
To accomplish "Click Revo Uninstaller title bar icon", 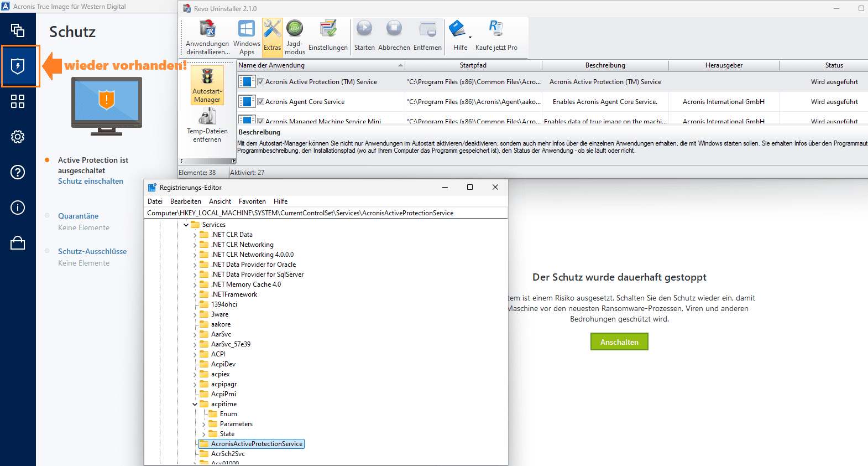I will [187, 8].
